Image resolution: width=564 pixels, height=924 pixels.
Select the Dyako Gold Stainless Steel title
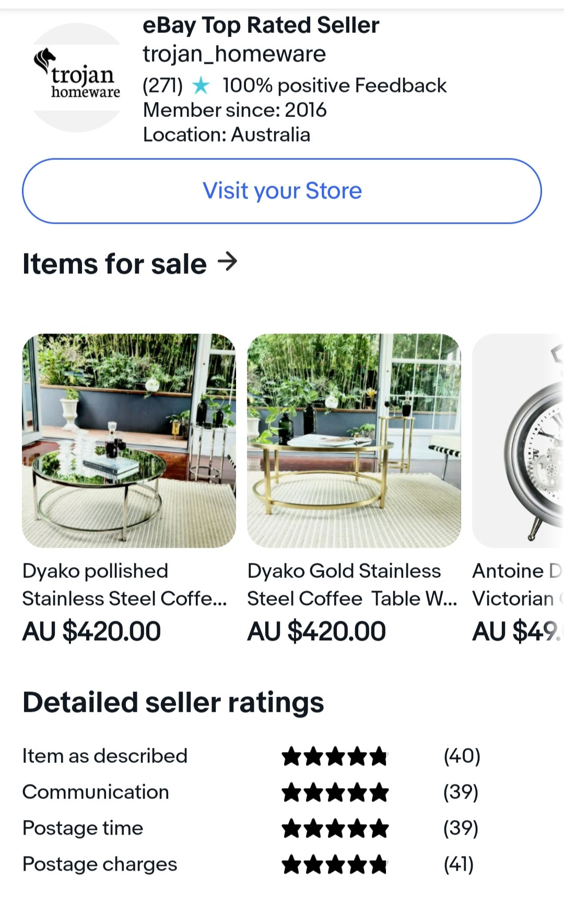click(351, 584)
